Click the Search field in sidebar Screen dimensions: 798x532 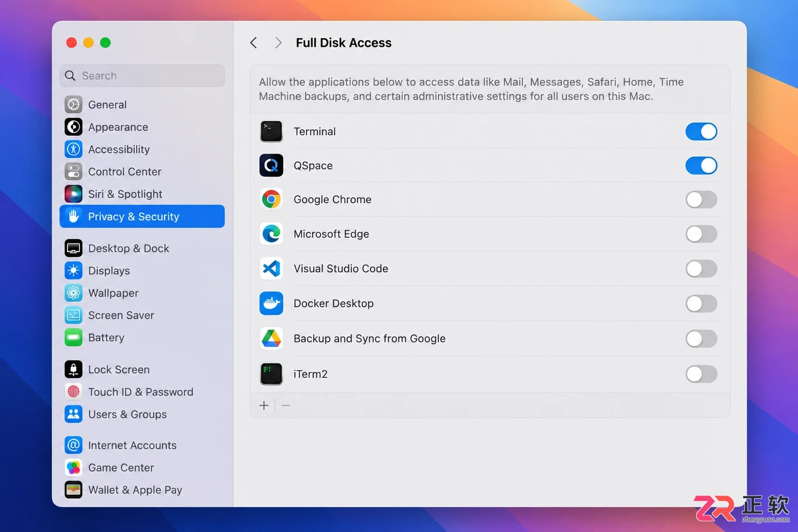tap(142, 75)
